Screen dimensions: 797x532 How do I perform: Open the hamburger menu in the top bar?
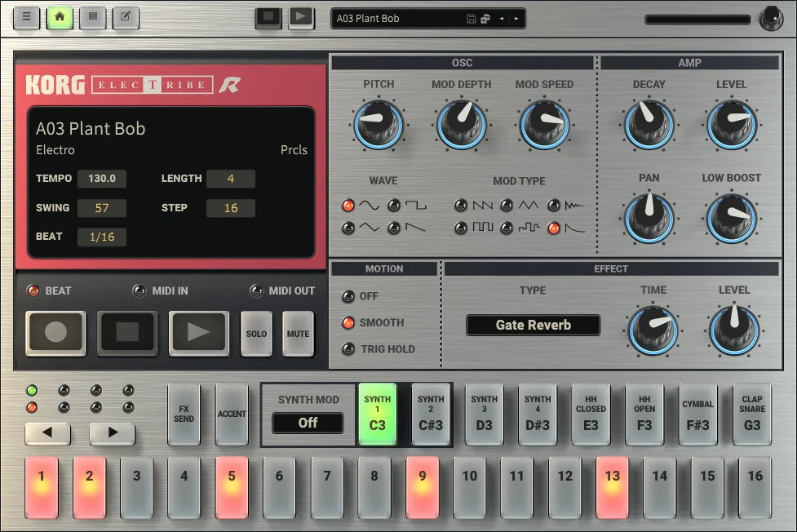[26, 17]
